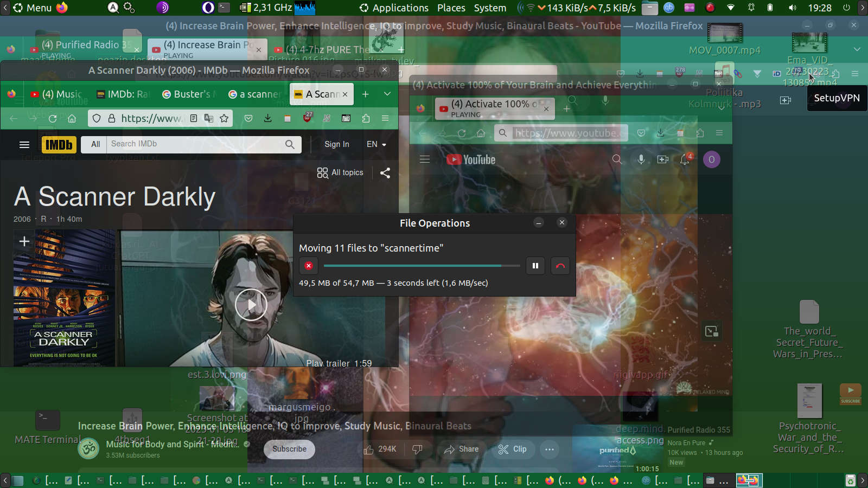Open Firefox application menu in IMDb window

385,118
